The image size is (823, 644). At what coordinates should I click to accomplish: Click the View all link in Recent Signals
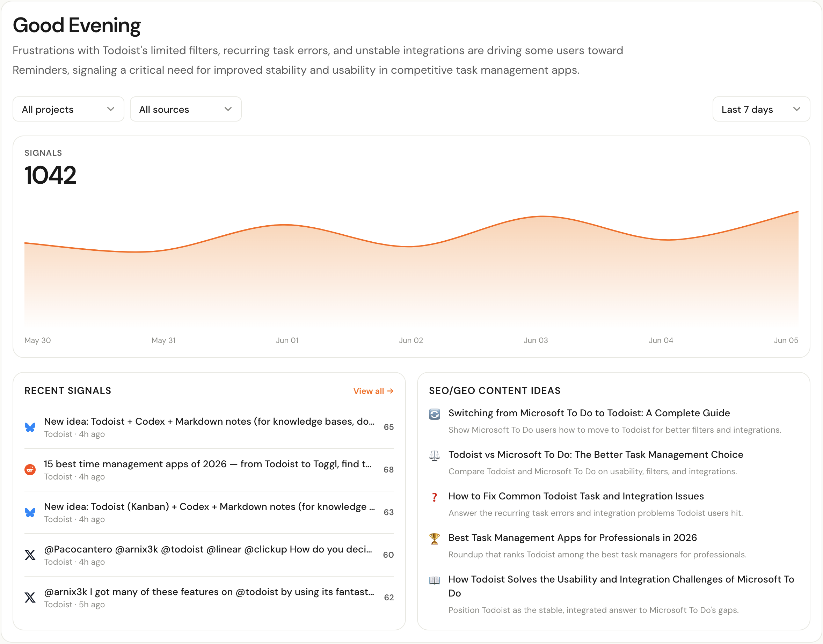click(373, 391)
